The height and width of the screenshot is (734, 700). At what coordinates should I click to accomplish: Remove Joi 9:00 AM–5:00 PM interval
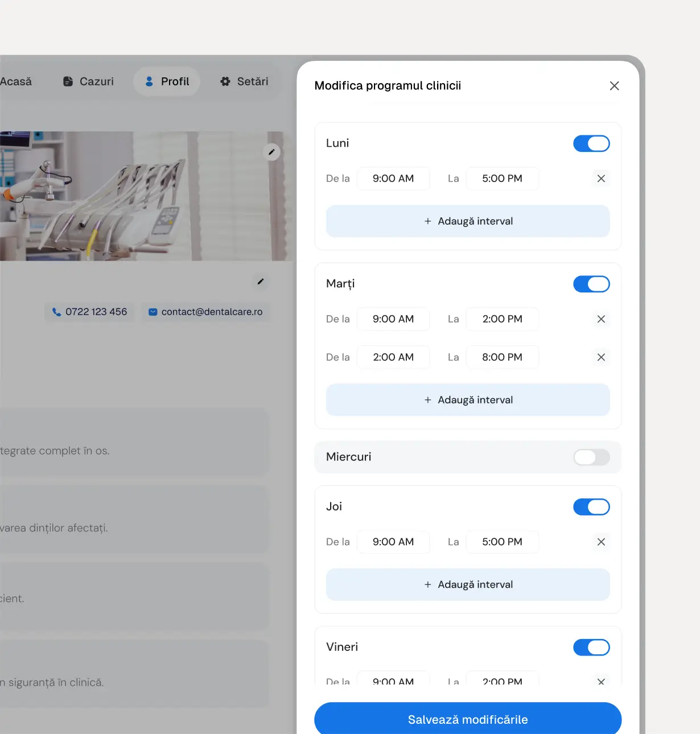pos(601,542)
